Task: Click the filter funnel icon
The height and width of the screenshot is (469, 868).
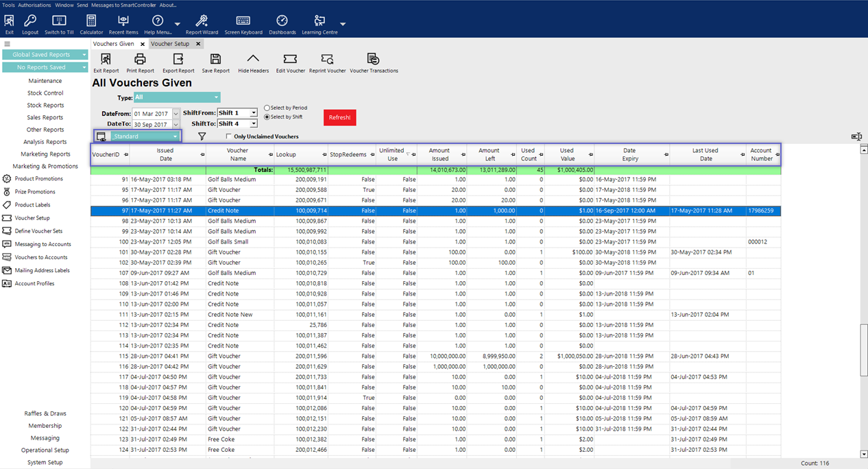Action: (x=202, y=136)
